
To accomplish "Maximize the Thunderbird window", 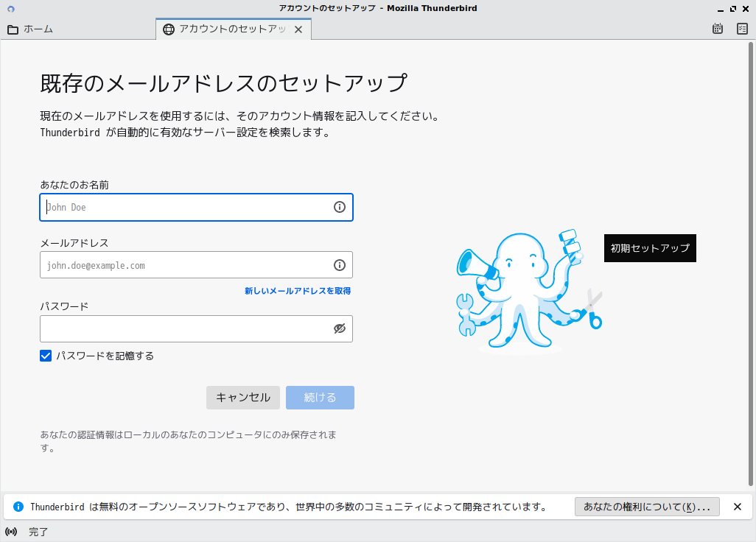I will point(733,9).
